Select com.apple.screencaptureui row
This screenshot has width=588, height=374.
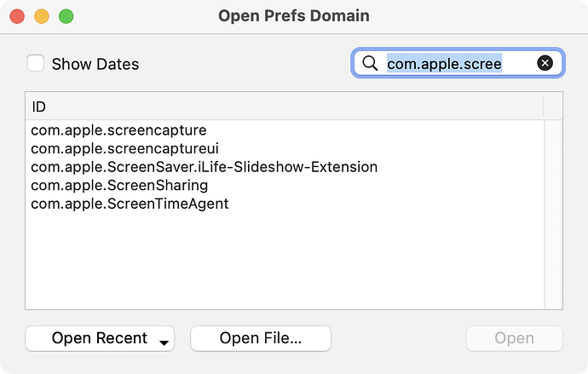point(285,148)
